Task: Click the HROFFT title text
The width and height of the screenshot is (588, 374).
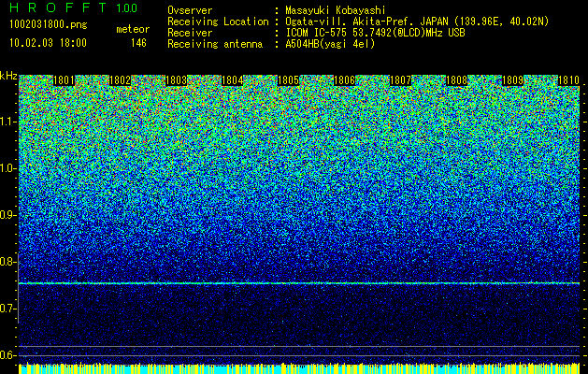Action: [58, 7]
